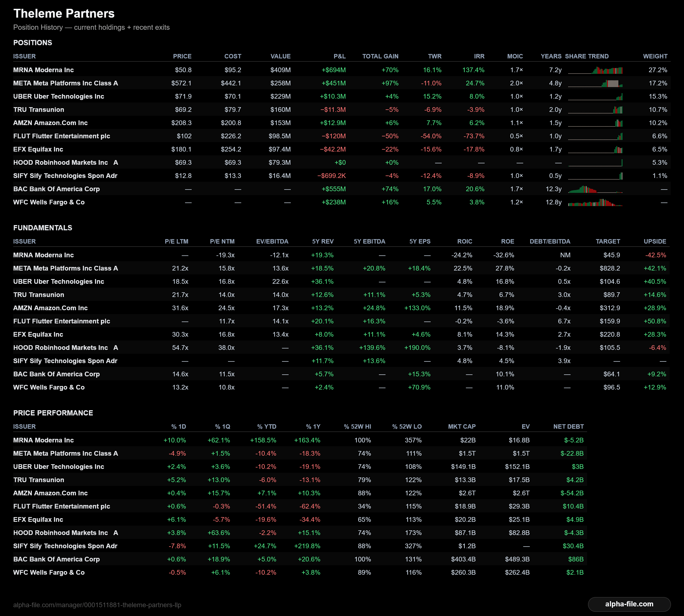Click the 137.4% IRR value
This screenshot has height=616, width=684.
473,70
